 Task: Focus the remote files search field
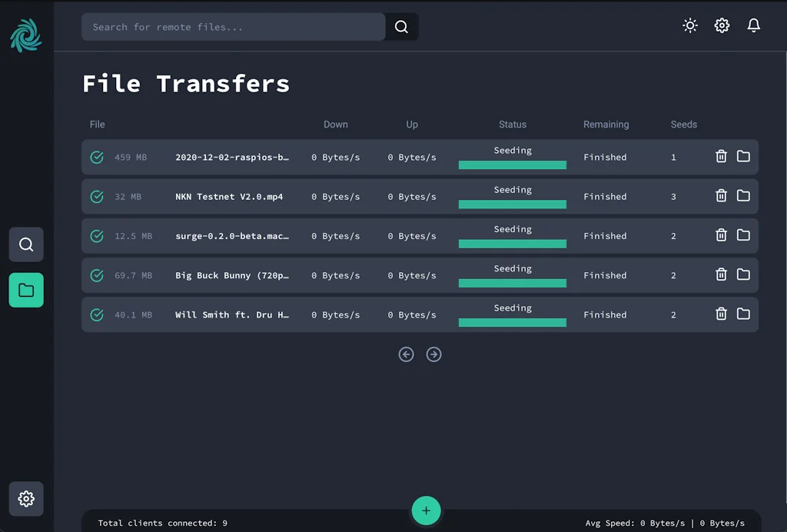(233, 27)
